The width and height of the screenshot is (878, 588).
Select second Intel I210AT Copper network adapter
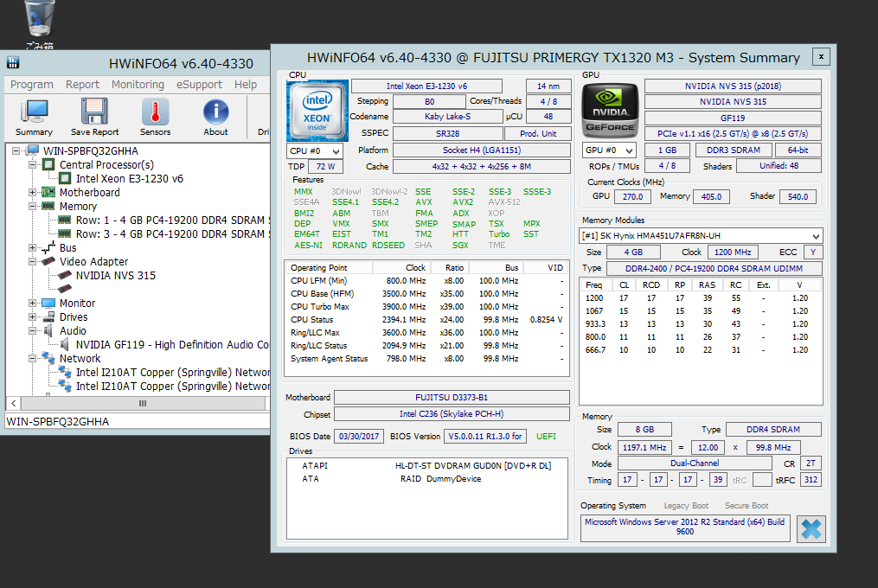click(172, 387)
